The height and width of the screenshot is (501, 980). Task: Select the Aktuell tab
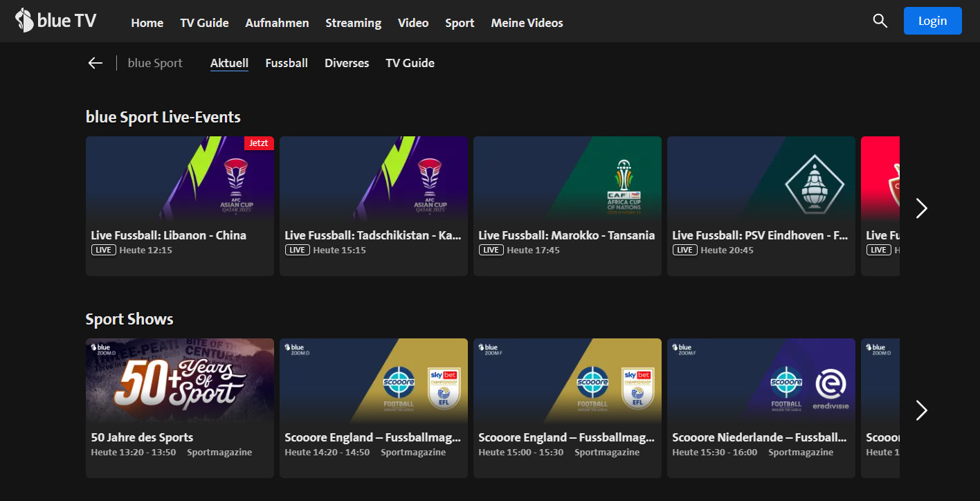pos(229,63)
